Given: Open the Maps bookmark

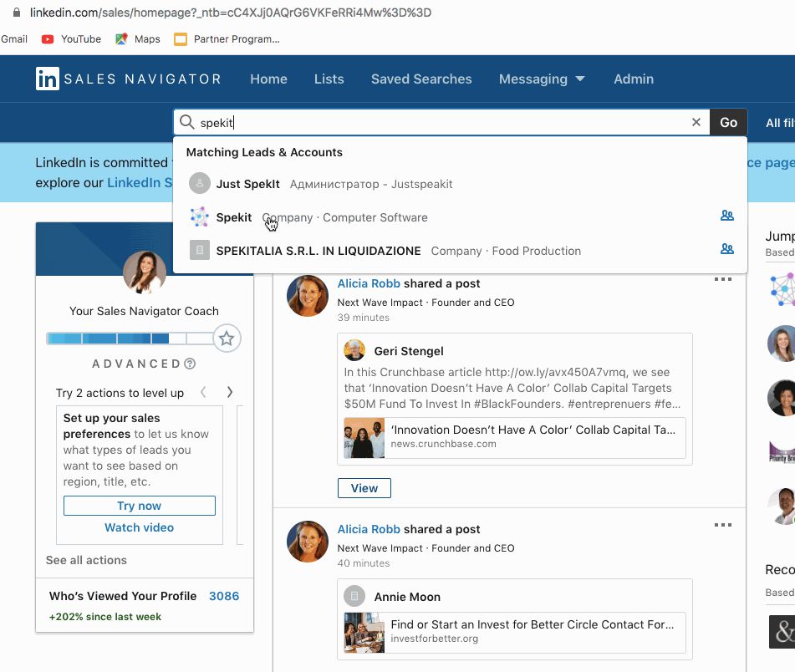Looking at the screenshot, I should click(x=138, y=39).
